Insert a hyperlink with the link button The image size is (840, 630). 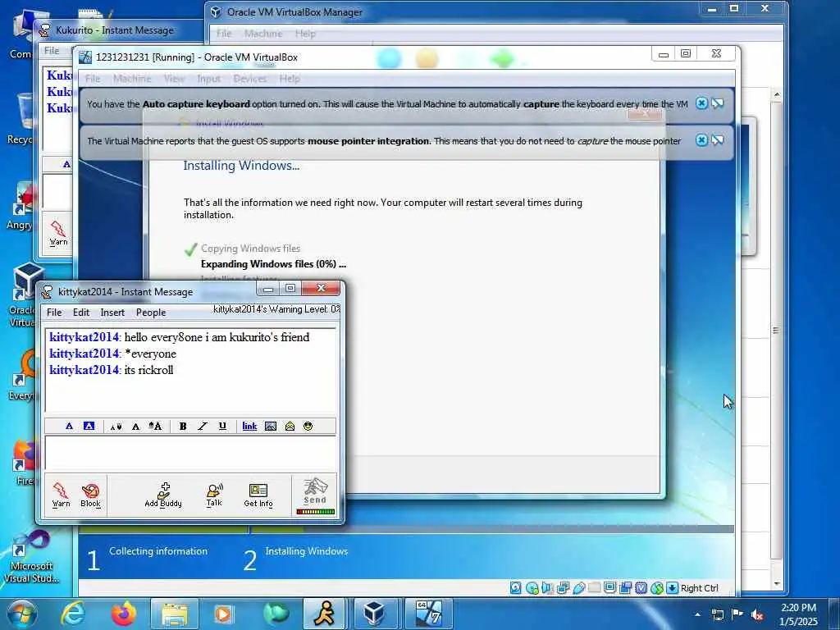point(249,426)
